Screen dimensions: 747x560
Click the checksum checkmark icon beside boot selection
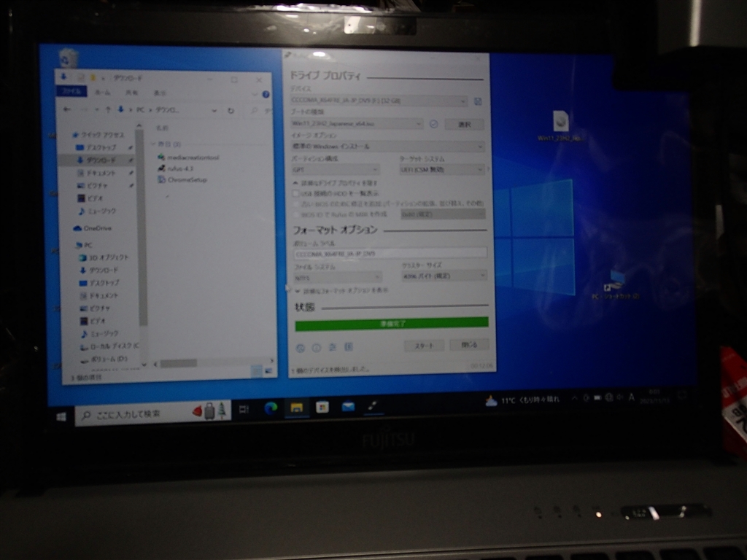pyautogui.click(x=433, y=124)
